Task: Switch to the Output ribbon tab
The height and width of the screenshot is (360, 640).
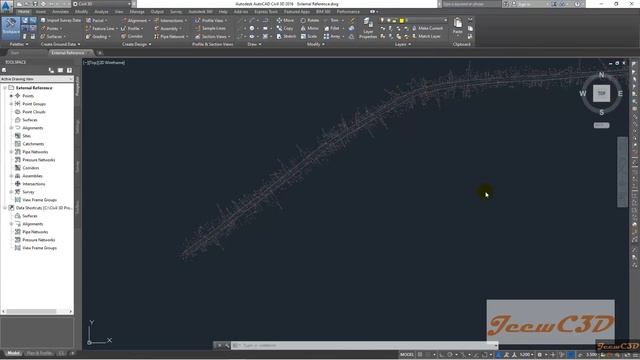Action: click(157, 11)
